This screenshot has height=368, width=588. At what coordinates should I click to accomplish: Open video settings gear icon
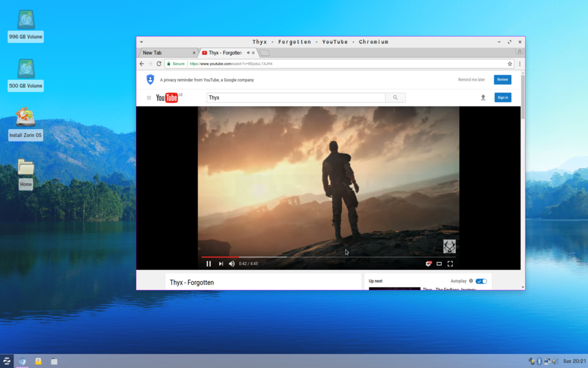point(428,264)
